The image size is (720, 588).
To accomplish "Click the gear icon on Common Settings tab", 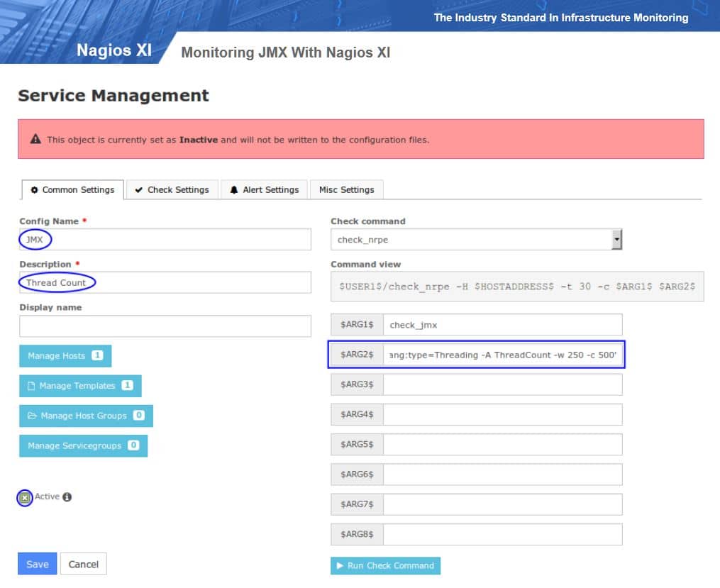I will click(34, 189).
